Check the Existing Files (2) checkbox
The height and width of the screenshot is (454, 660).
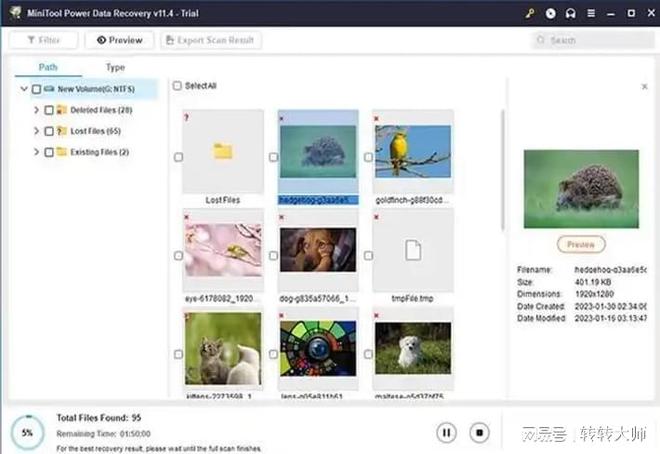point(49,152)
